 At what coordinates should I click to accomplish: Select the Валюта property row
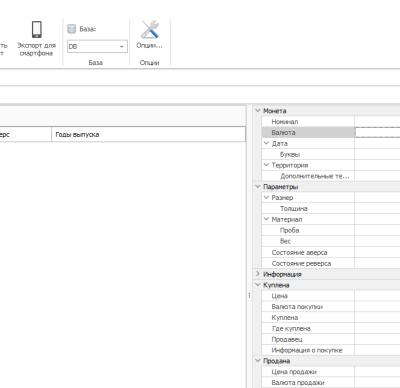click(x=331, y=132)
